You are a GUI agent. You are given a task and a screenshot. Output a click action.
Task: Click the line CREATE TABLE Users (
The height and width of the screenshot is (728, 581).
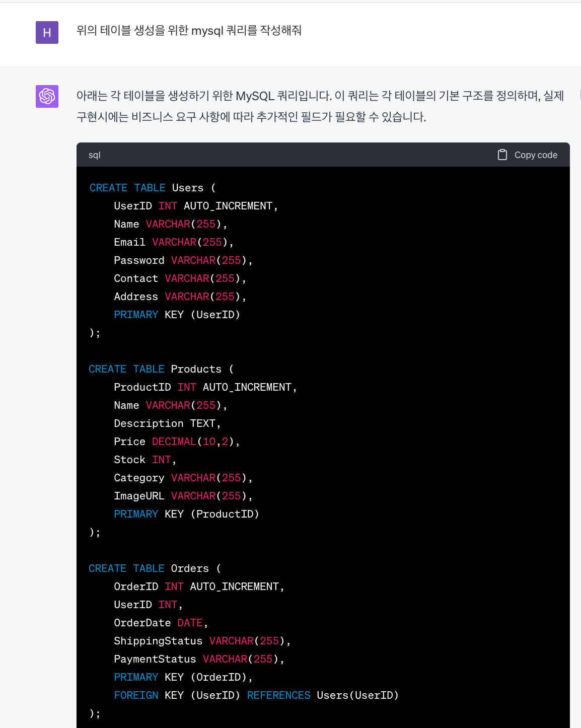(153, 188)
